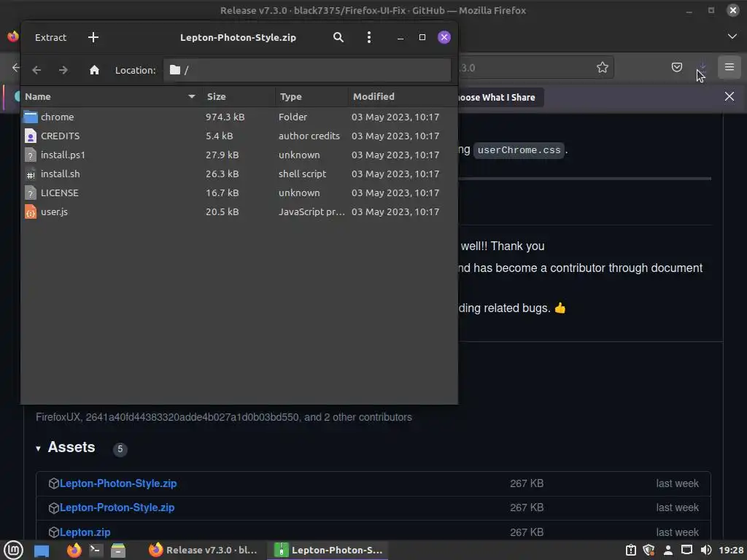
Task: Click the Extract button in archive manager
Action: (x=50, y=37)
